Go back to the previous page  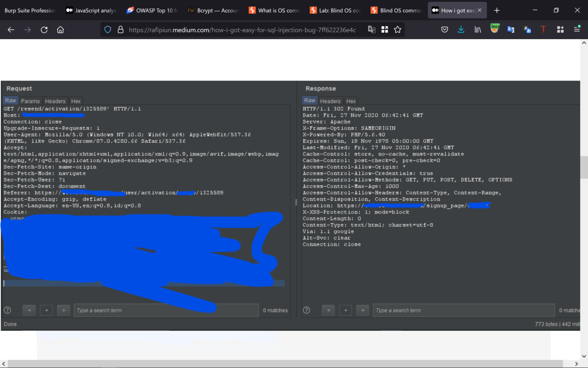(x=11, y=30)
